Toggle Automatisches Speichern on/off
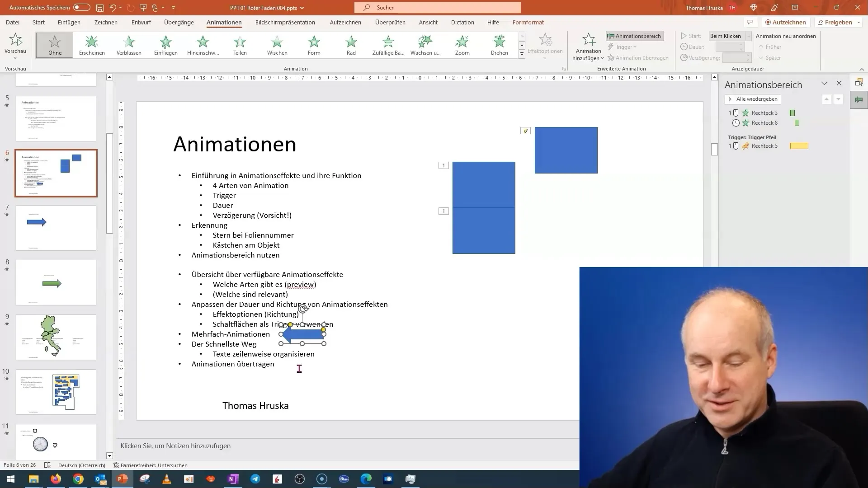This screenshot has width=868, height=488. (82, 7)
